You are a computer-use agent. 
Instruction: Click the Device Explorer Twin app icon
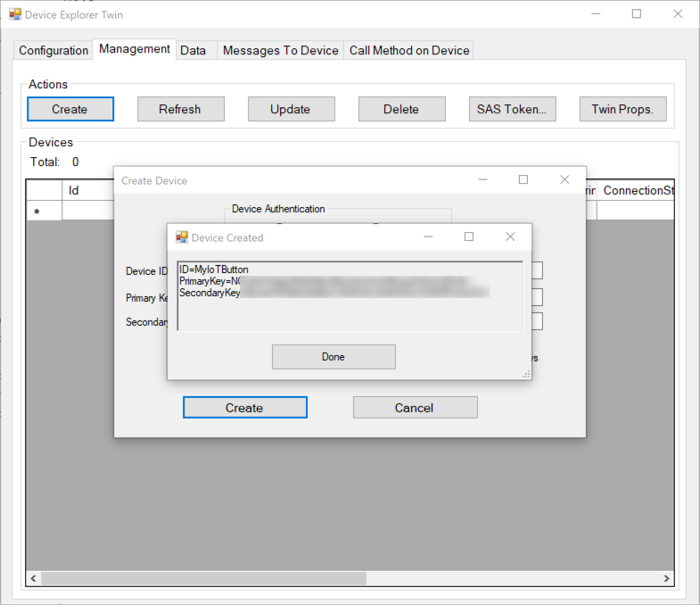point(15,14)
